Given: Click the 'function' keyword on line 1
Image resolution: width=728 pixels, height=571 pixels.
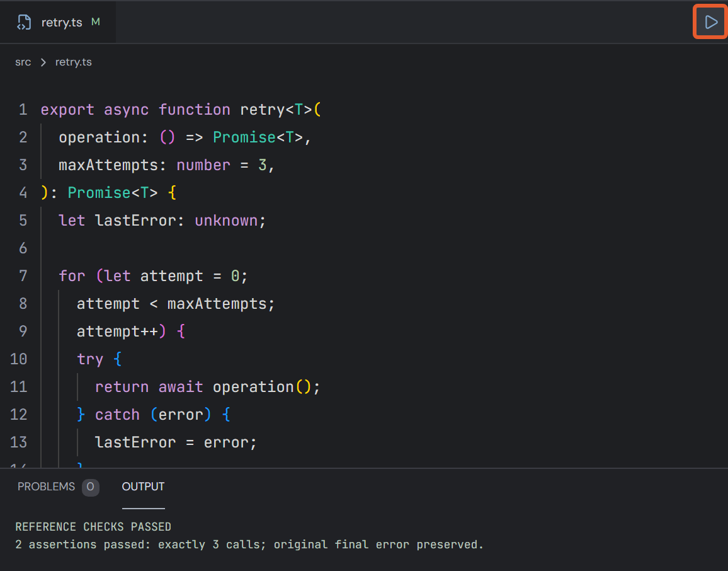Looking at the screenshot, I should [194, 110].
